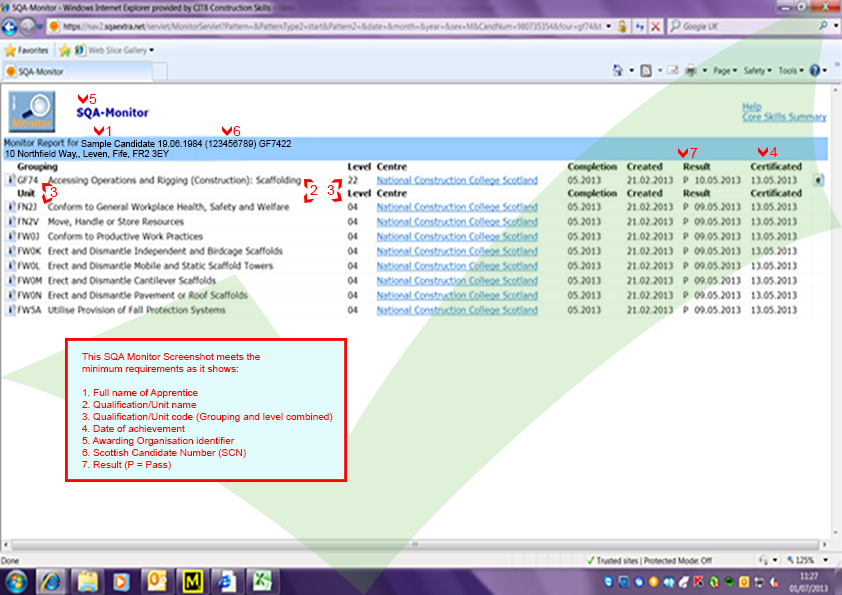The image size is (842, 595).
Task: Open Windows Explorer folder in taskbar
Action: pyautogui.click(x=88, y=582)
